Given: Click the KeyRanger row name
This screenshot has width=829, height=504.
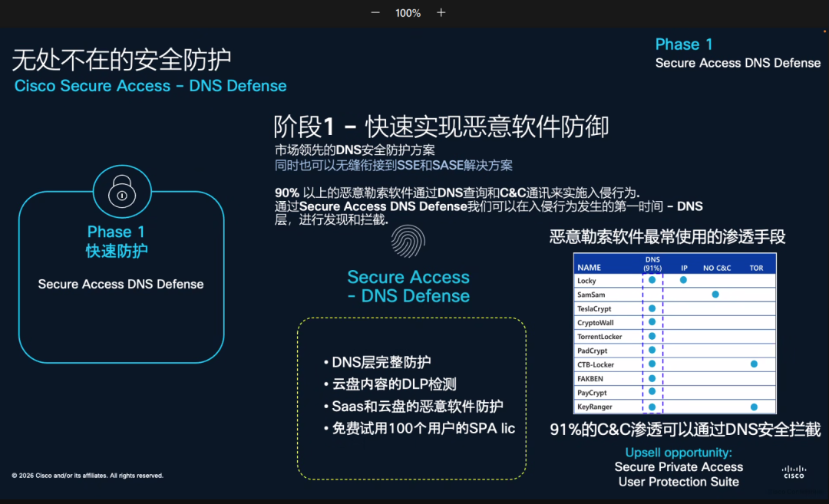Looking at the screenshot, I should 594,407.
